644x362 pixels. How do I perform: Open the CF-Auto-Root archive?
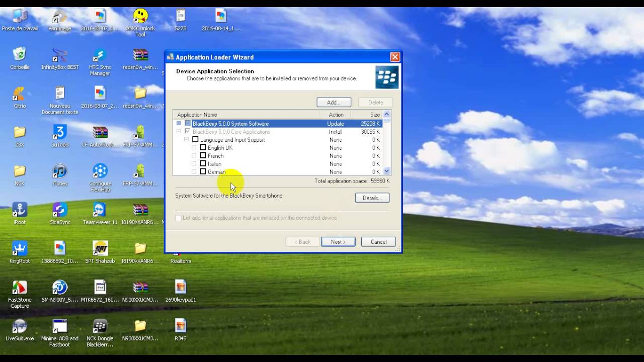tap(100, 136)
